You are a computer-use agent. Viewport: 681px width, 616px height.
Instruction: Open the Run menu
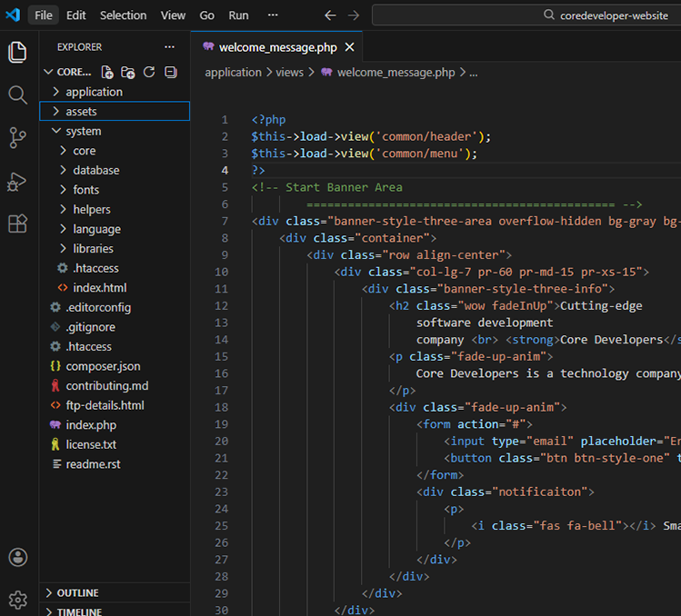[238, 15]
